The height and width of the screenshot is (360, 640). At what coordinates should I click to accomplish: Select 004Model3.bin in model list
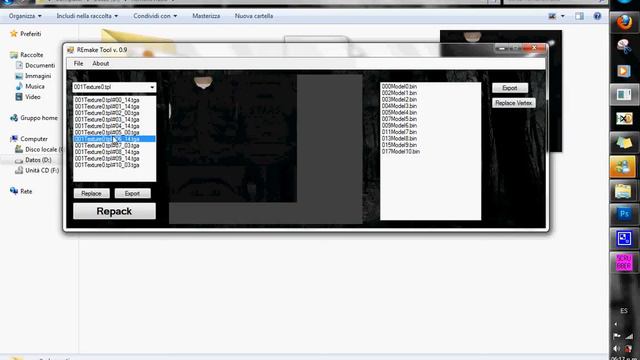tap(399, 106)
